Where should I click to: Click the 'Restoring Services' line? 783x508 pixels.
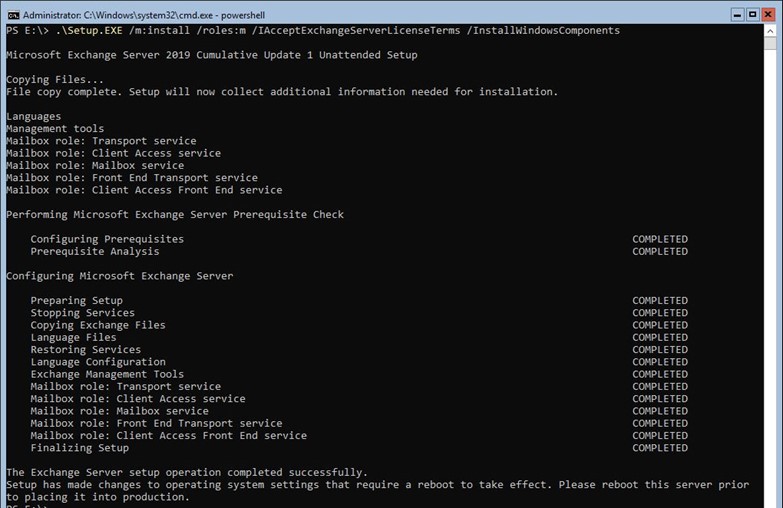[x=85, y=350]
